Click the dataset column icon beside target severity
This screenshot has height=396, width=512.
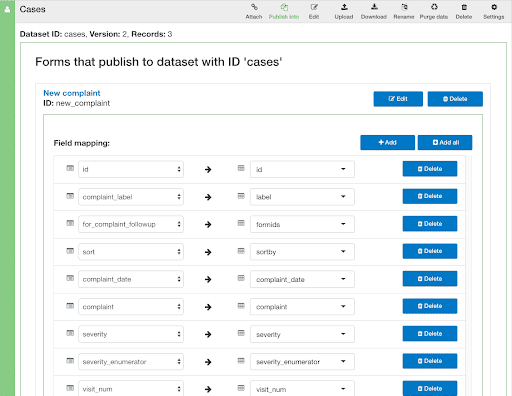click(x=241, y=333)
